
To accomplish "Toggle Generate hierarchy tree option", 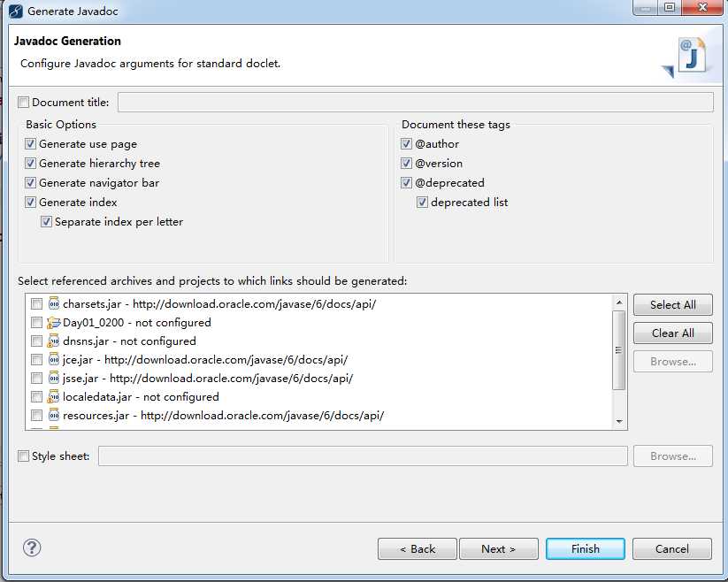I will click(30, 164).
